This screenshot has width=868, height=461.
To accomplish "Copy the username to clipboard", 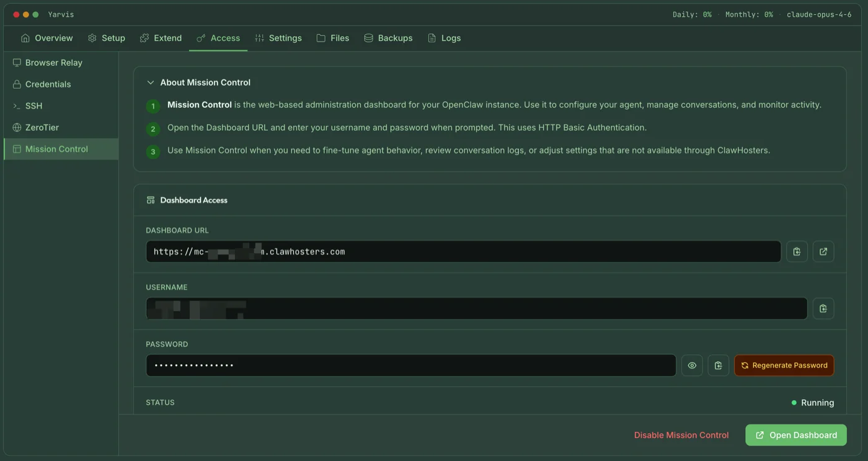I will click(x=823, y=308).
